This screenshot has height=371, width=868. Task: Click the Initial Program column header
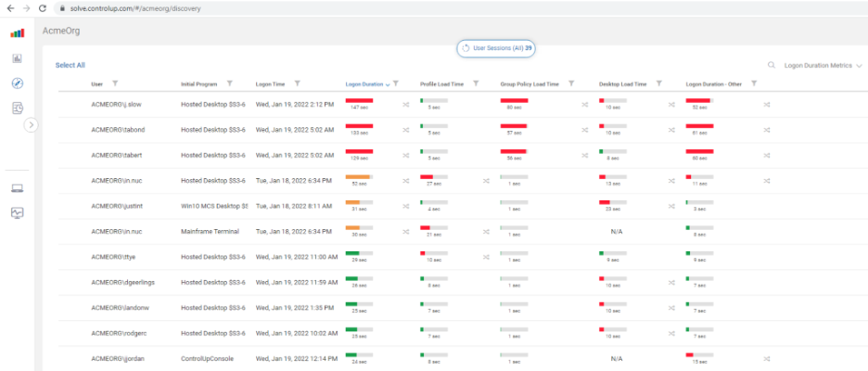pos(198,84)
